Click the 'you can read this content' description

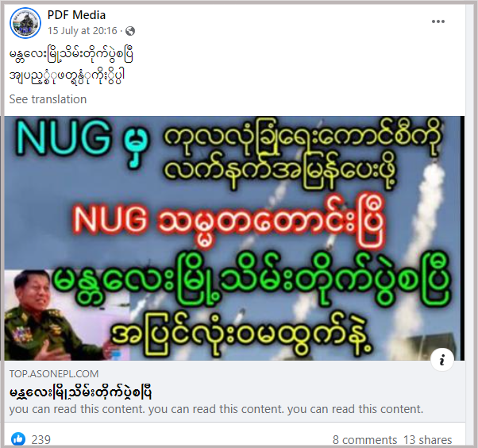tap(216, 409)
